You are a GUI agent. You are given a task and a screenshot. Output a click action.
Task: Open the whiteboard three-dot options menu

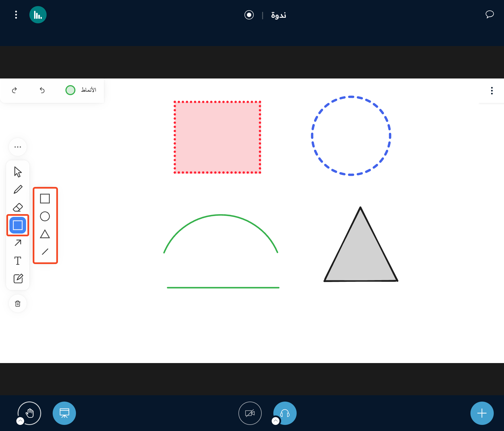click(x=492, y=91)
